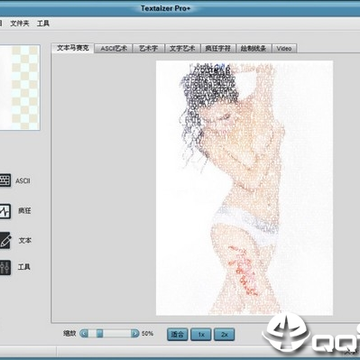
Task: Switch to the 疯狂字符 tab
Action: 218,48
